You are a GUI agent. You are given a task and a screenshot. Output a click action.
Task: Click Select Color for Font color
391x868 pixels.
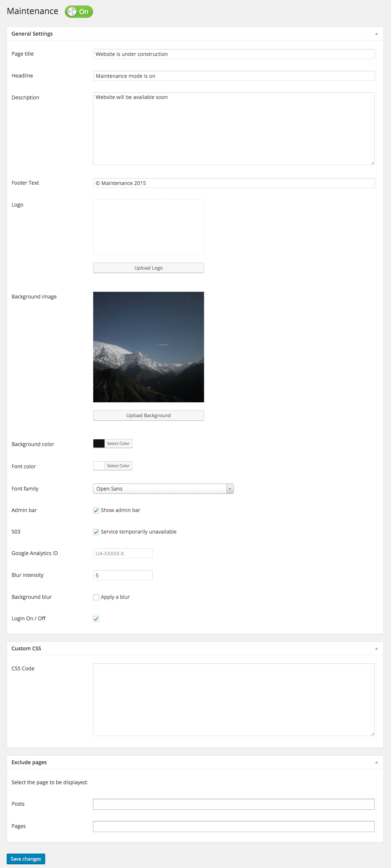click(118, 466)
